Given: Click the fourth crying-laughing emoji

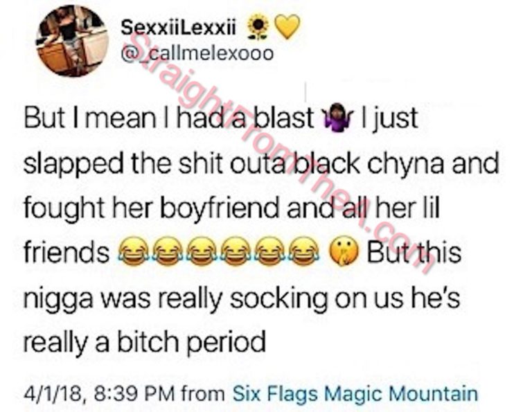Looking at the screenshot, I should tap(236, 252).
